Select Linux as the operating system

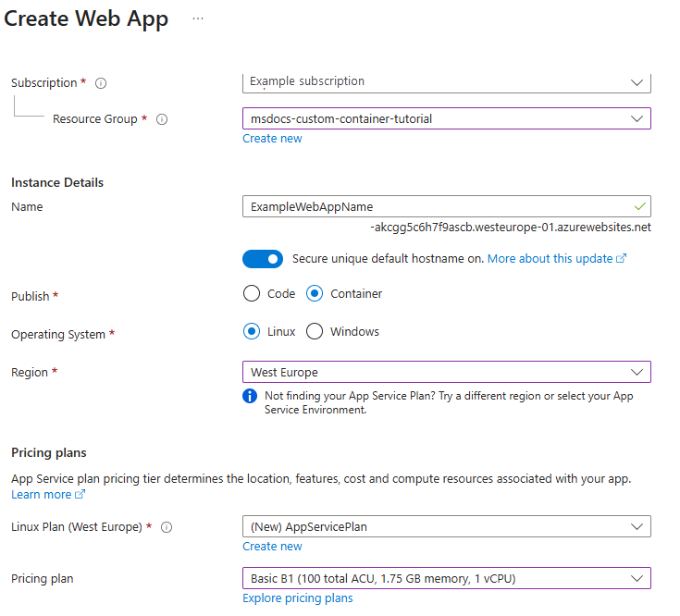click(252, 331)
